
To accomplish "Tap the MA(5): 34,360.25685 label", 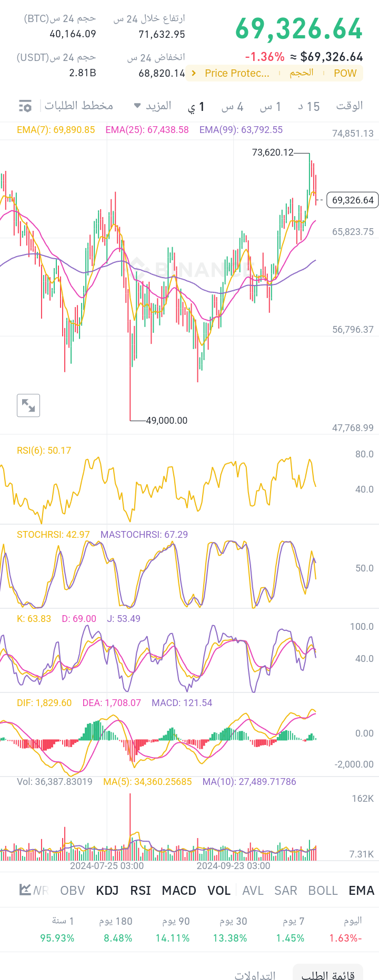I will tap(147, 782).
